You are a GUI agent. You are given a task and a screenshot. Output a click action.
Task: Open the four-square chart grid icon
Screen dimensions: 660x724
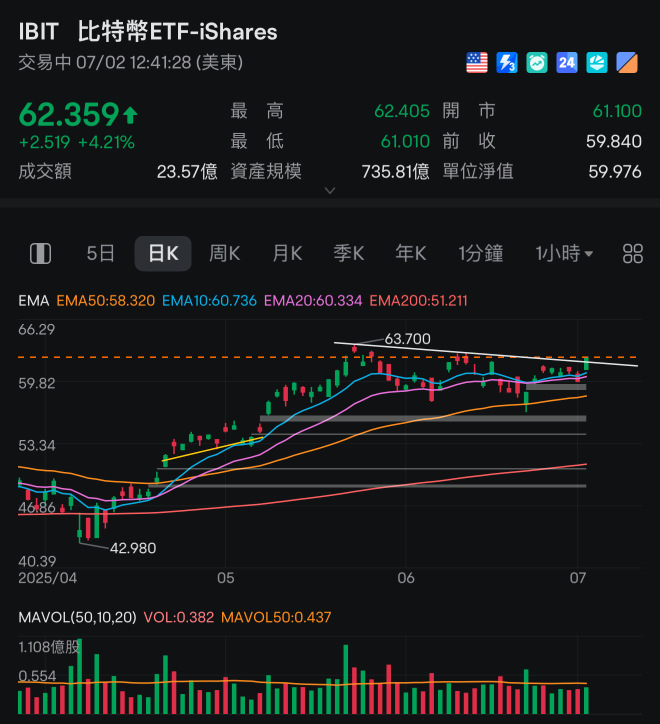pyautogui.click(x=632, y=253)
